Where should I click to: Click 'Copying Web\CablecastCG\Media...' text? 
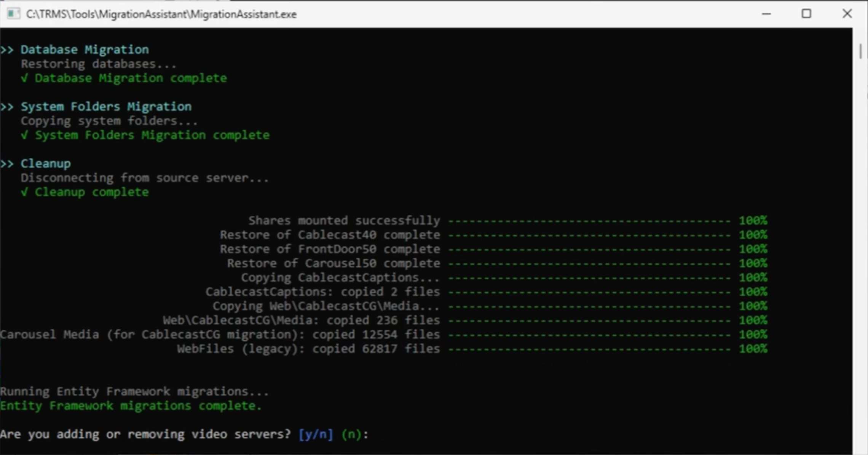(326, 306)
